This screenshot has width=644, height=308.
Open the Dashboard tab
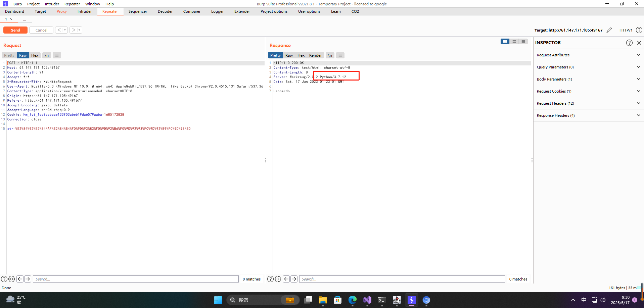pyautogui.click(x=14, y=11)
